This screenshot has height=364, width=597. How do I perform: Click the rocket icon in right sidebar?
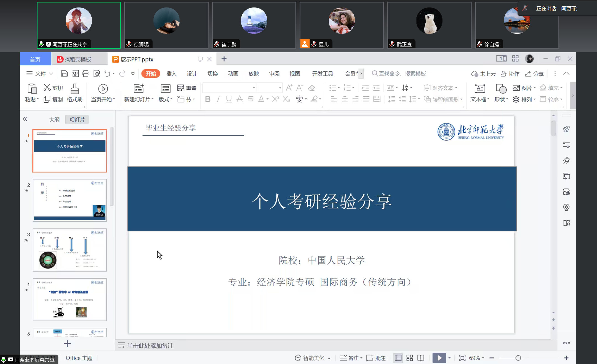[x=566, y=129]
